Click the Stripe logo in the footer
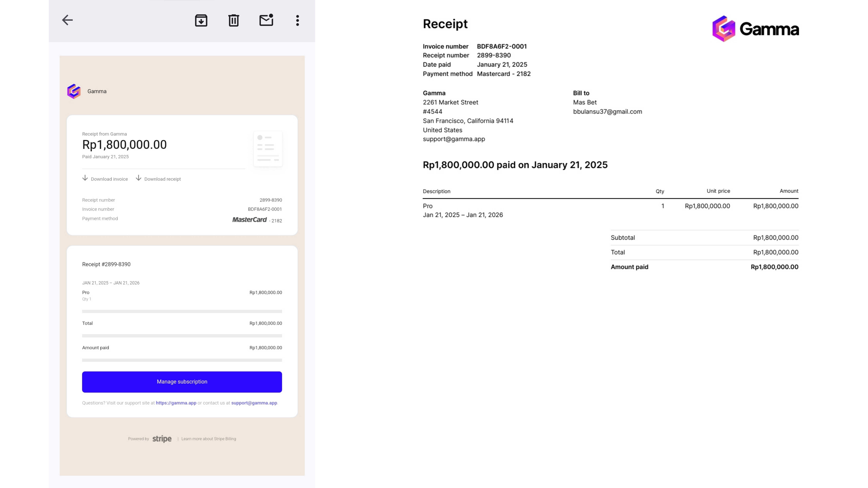The image size is (868, 488). tap(162, 439)
